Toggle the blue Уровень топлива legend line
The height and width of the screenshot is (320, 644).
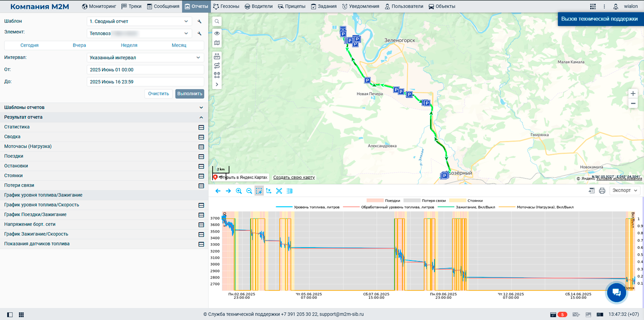tap(308, 207)
